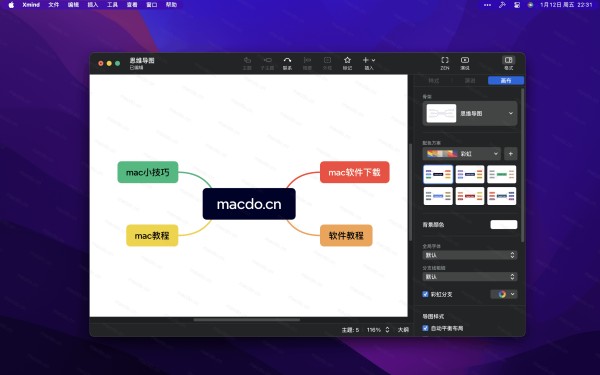
Task: Start 演说 pitch mode icon
Action: pos(465,63)
